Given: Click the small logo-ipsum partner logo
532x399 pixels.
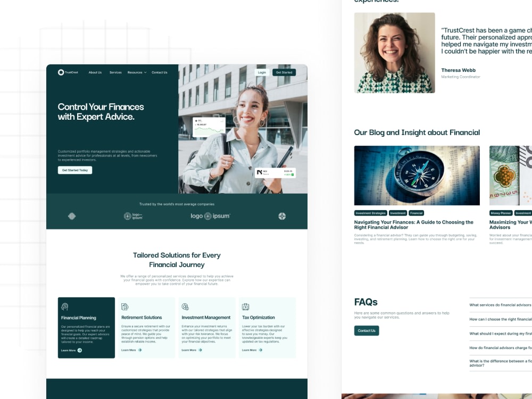Looking at the screenshot, I should [133, 216].
